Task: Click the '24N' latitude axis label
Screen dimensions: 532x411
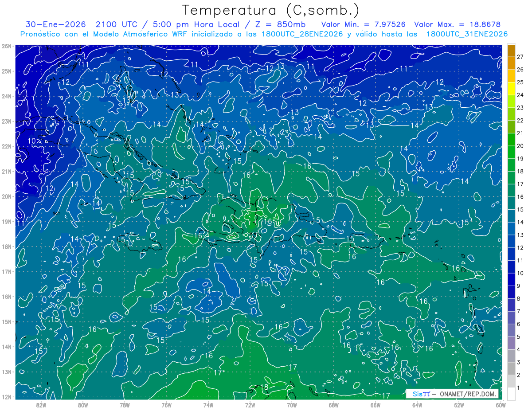Action: point(7,96)
